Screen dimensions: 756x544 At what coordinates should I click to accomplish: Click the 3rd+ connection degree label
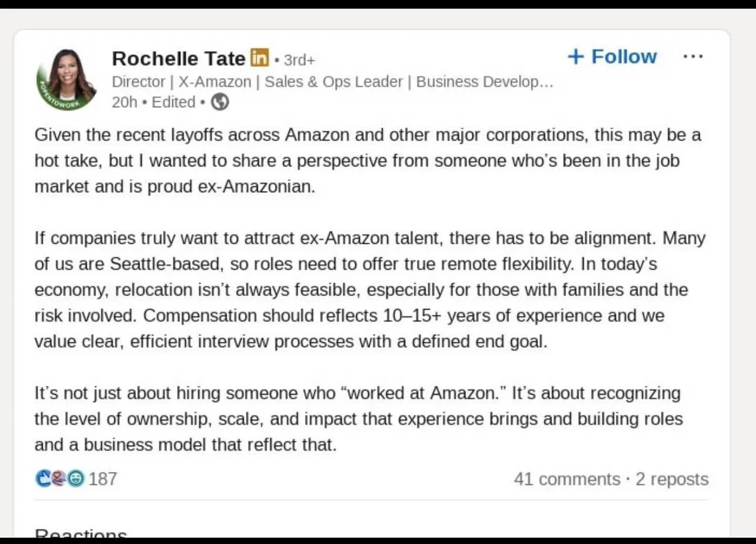(x=299, y=60)
